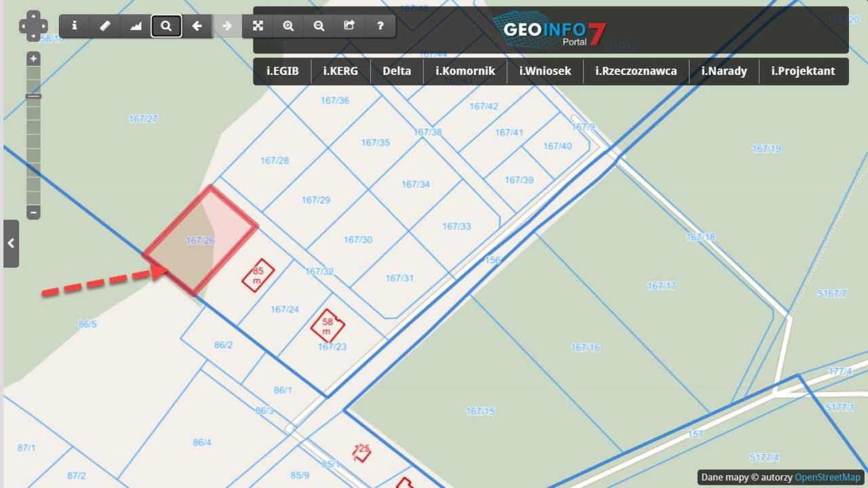The width and height of the screenshot is (868, 488).
Task: Activate the info identify tool
Action: (x=74, y=26)
